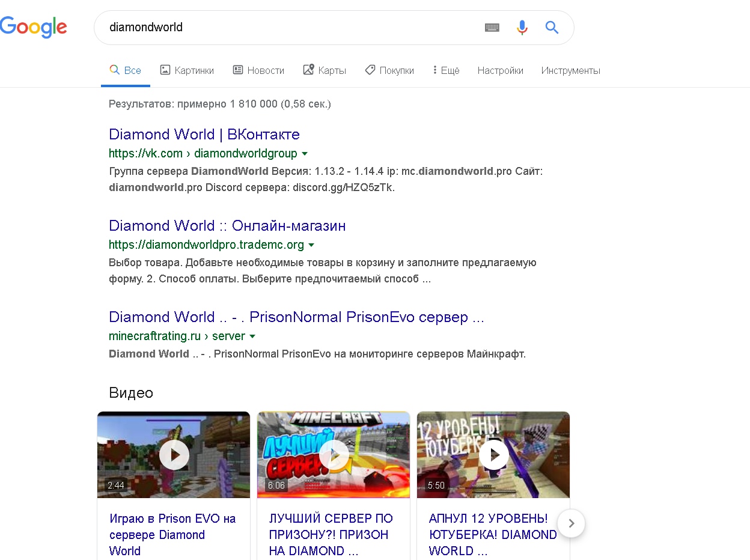Expand dropdown arrow next to minecraftrating.ru
Screen dimensions: 750x560
(x=252, y=336)
